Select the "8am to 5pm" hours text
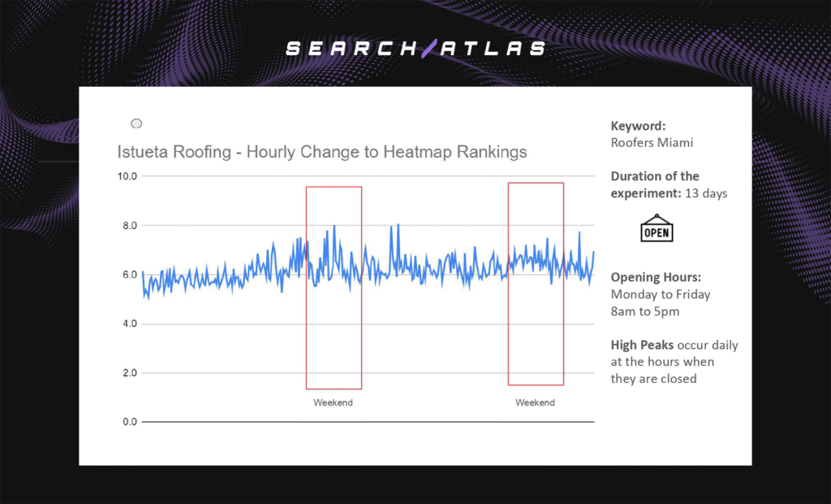This screenshot has height=504, width=831. click(x=645, y=312)
